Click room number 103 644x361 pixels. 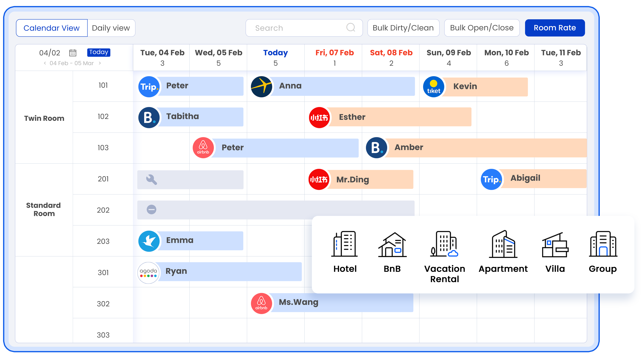103,148
